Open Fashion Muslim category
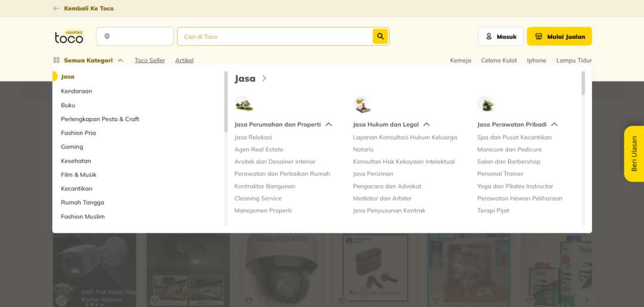This screenshot has height=307, width=644. (82, 216)
